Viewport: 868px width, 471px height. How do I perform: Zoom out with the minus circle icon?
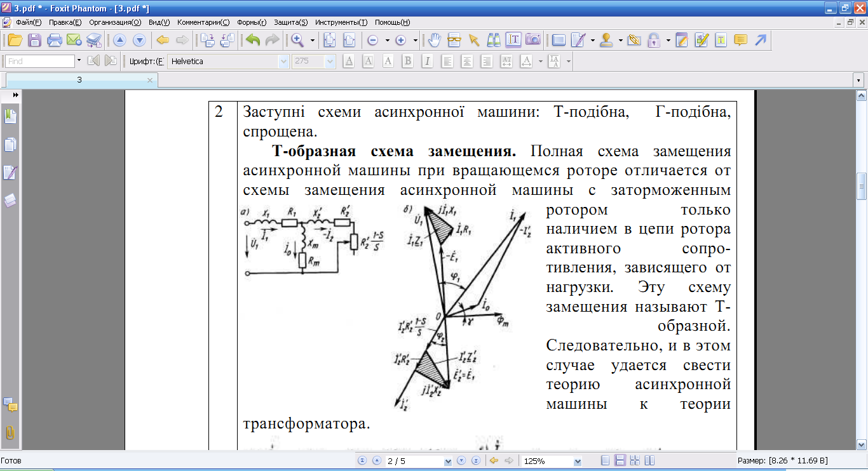pos(373,40)
